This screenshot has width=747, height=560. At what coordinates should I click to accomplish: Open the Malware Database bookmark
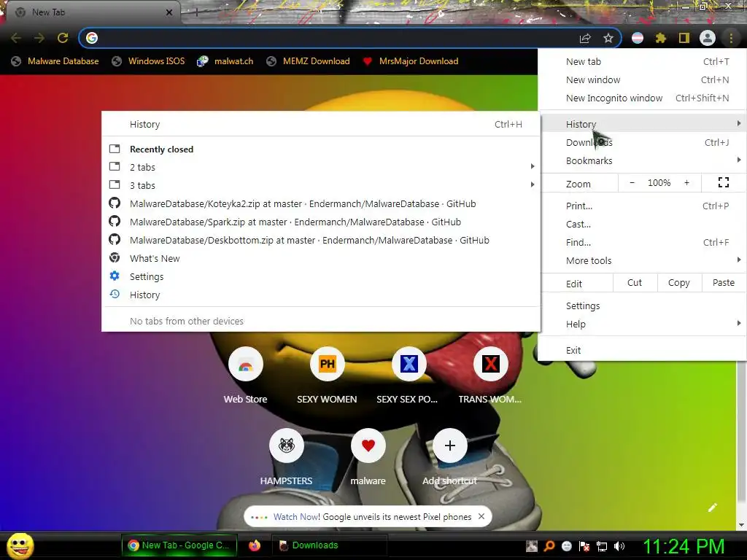(55, 61)
